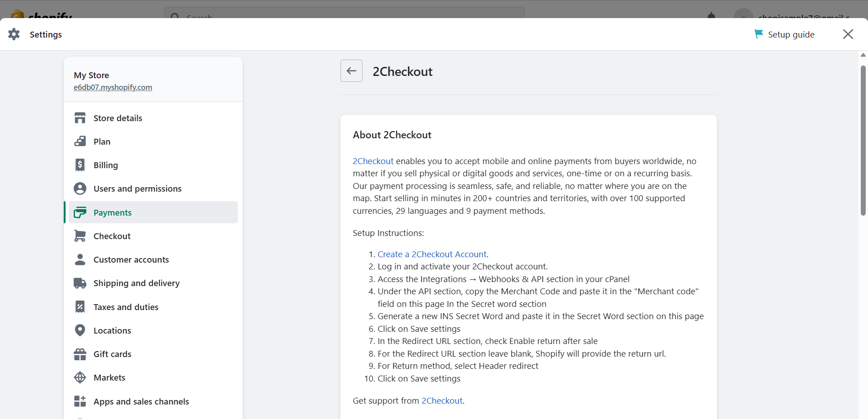The width and height of the screenshot is (868, 419).
Task: Click the vertical scrollbar thumb
Action: [863, 140]
